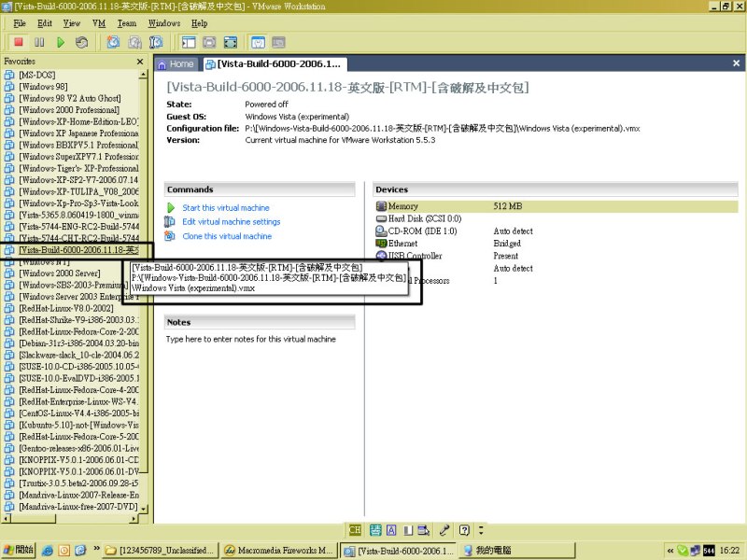The image size is (747, 560).
Task: Expand Quick Launch overflow chevron
Action: coord(97,548)
